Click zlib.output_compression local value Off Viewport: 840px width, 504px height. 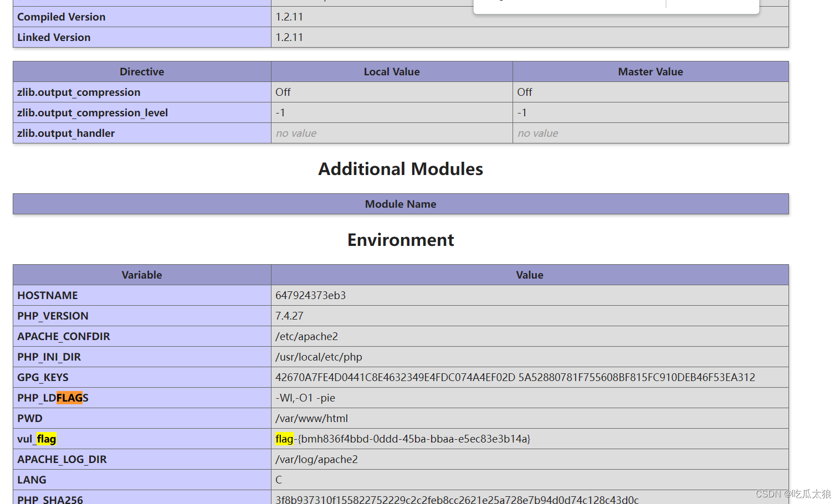point(283,92)
